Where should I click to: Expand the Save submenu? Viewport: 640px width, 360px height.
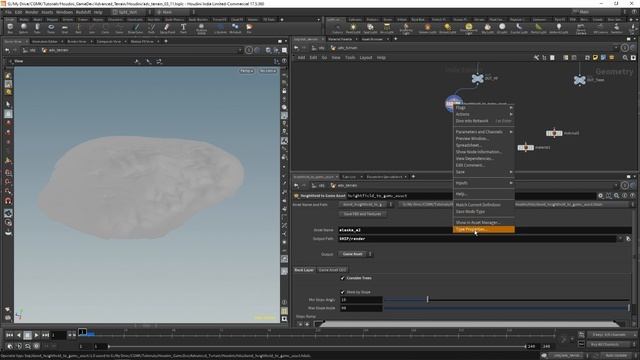click(484, 172)
